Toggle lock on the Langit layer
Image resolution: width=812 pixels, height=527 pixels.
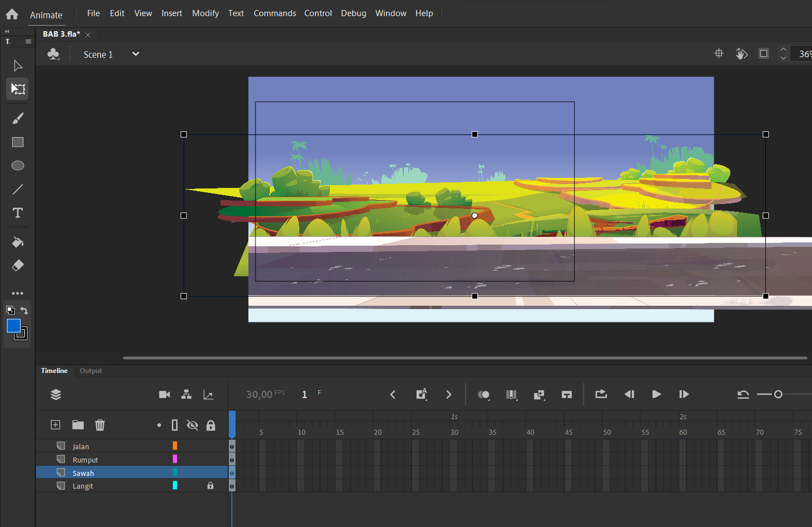pos(210,486)
